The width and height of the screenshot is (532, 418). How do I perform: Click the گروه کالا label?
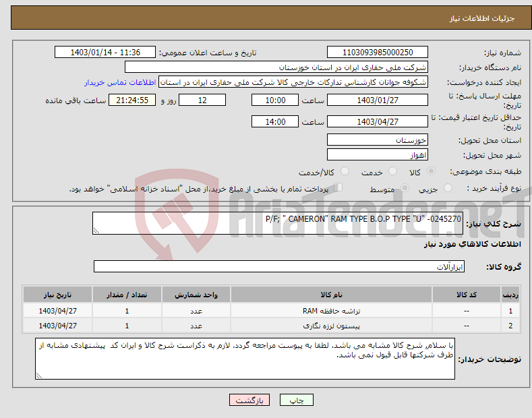pyautogui.click(x=504, y=267)
